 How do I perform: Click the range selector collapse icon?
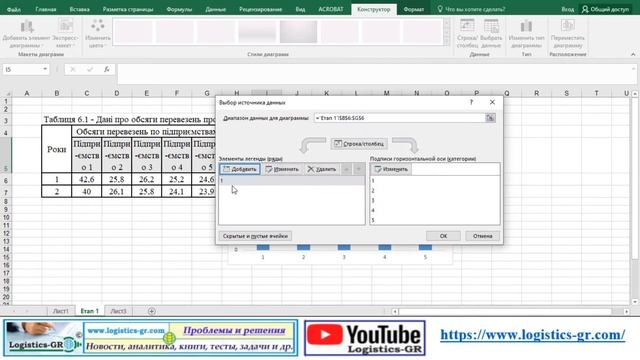pos(490,118)
